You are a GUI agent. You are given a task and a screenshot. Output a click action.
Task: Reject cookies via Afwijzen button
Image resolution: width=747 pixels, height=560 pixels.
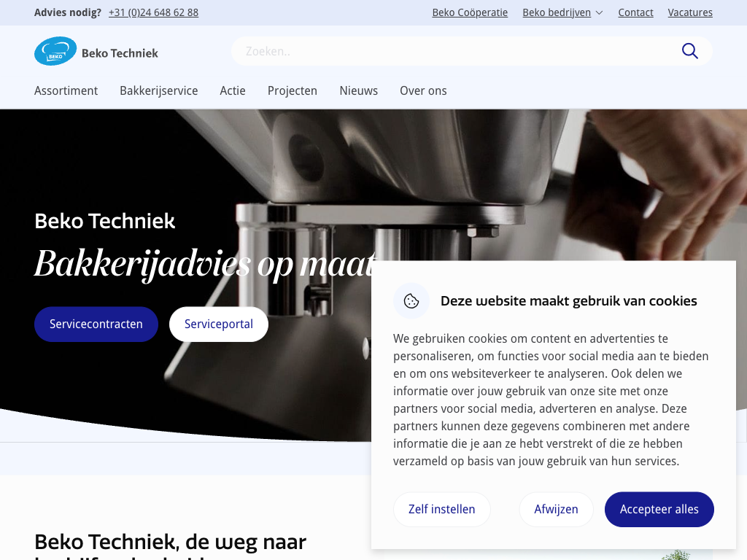(556, 509)
